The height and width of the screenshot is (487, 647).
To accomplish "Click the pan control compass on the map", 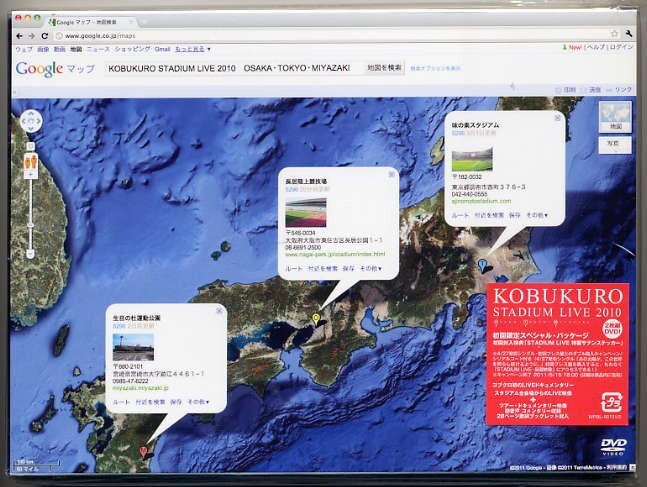I will [31, 121].
